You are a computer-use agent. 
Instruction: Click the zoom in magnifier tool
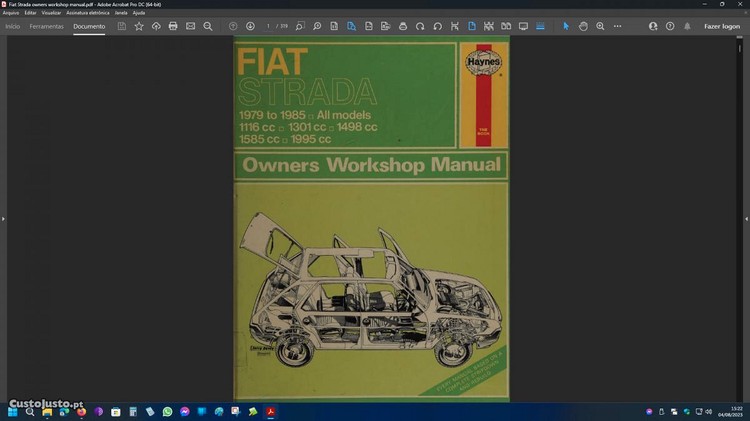tap(600, 26)
